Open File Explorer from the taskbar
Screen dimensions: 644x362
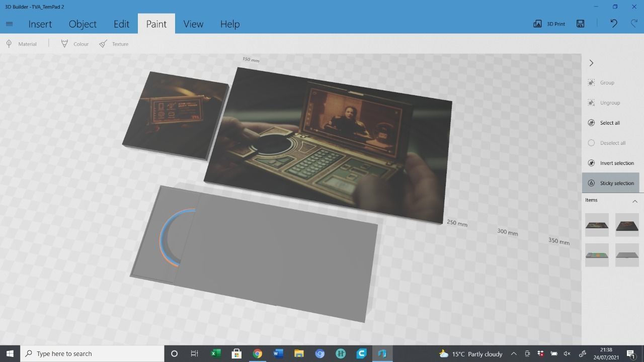[x=299, y=353]
